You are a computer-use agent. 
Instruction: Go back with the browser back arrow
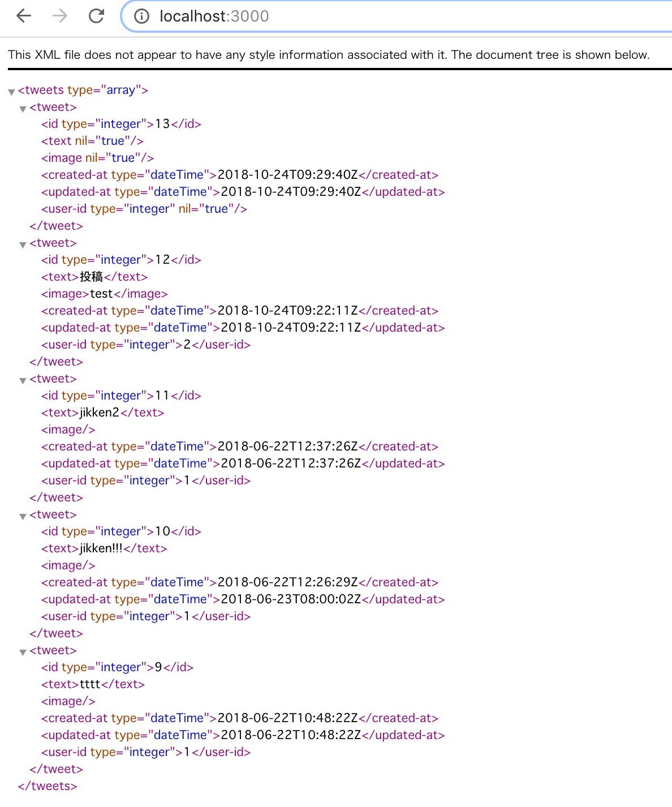24,16
